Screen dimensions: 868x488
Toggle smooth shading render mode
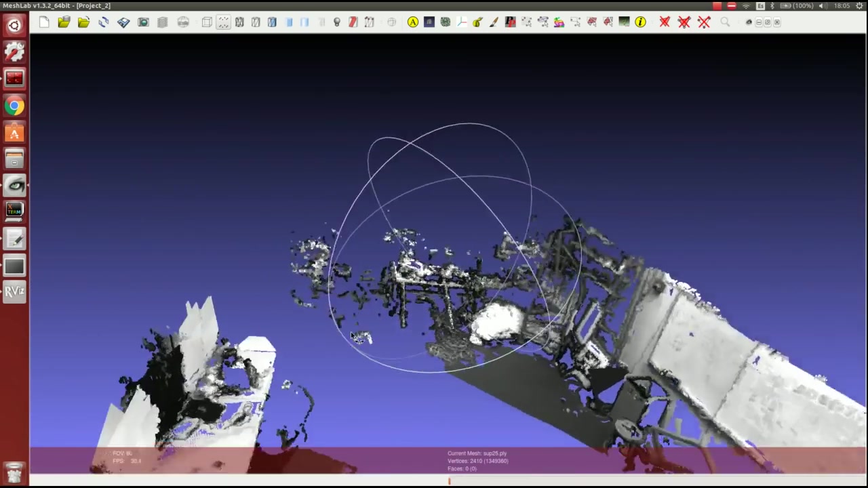pyautogui.click(x=304, y=22)
